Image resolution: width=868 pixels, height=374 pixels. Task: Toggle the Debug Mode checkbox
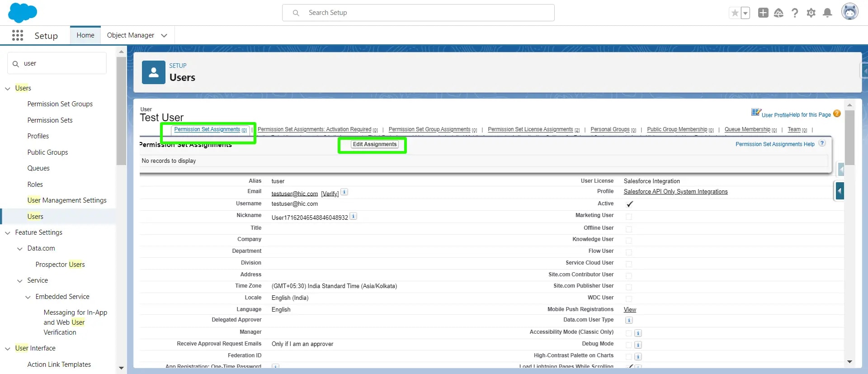[629, 345]
